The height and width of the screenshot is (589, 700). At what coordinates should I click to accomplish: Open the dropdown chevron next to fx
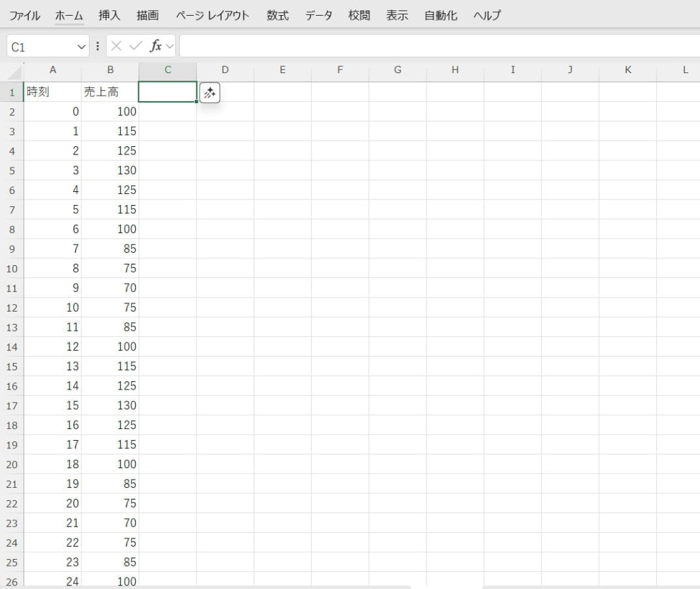point(170,46)
